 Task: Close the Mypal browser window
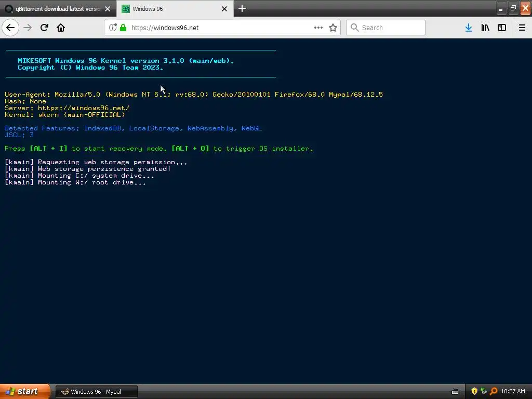click(x=525, y=8)
